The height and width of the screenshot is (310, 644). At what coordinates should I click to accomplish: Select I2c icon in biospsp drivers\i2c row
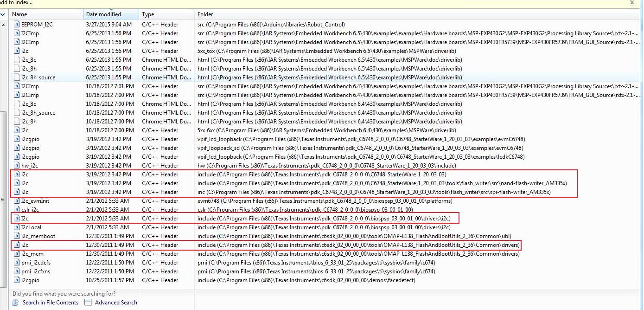(x=17, y=218)
